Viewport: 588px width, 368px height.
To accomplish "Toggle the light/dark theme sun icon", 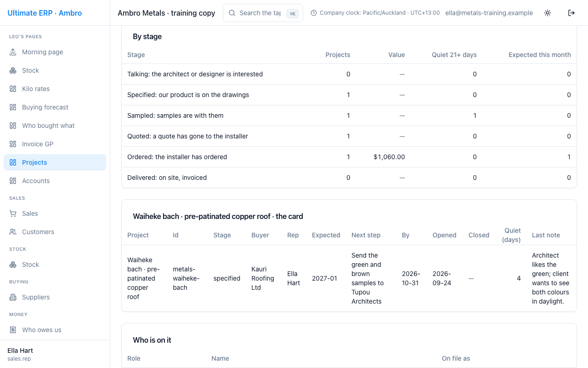I will point(548,13).
